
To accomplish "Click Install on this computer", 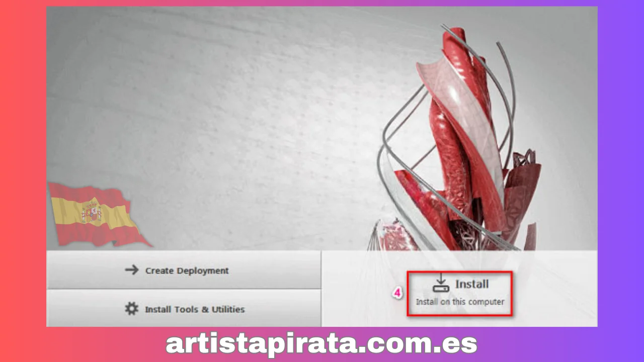I will (459, 294).
